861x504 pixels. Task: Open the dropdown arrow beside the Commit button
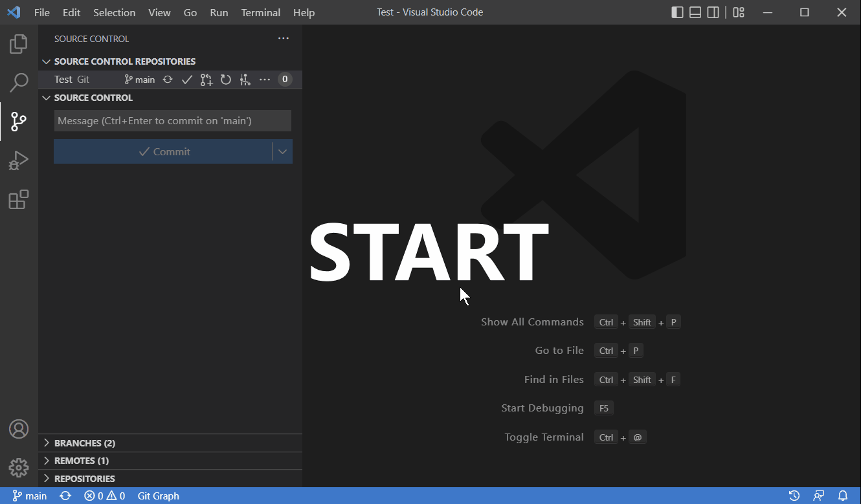(x=283, y=151)
